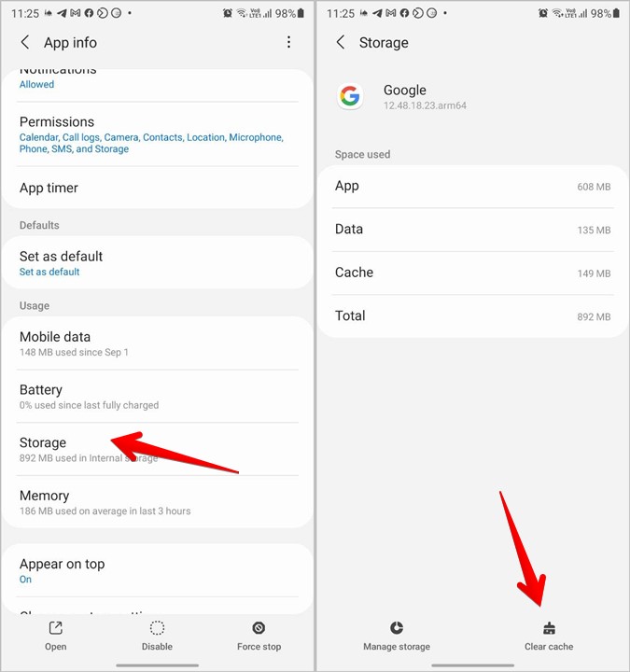Tap the Manage storage pie icon
The image size is (630, 672).
[397, 628]
